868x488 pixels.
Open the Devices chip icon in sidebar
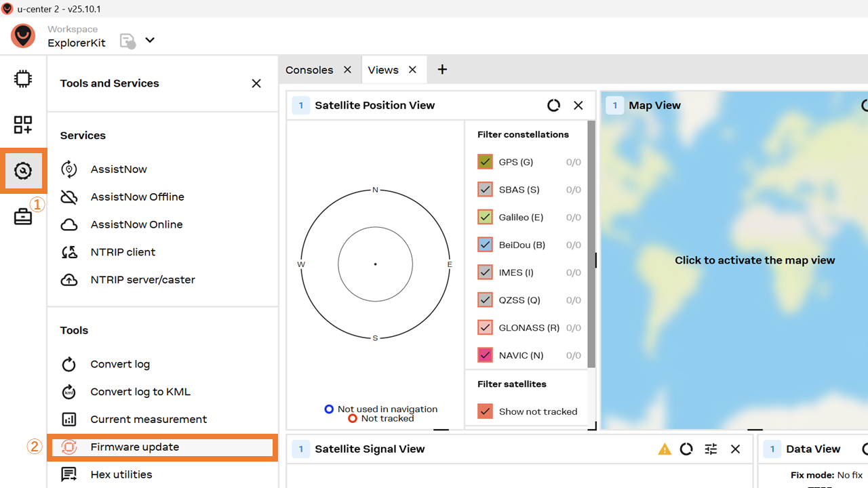(23, 79)
